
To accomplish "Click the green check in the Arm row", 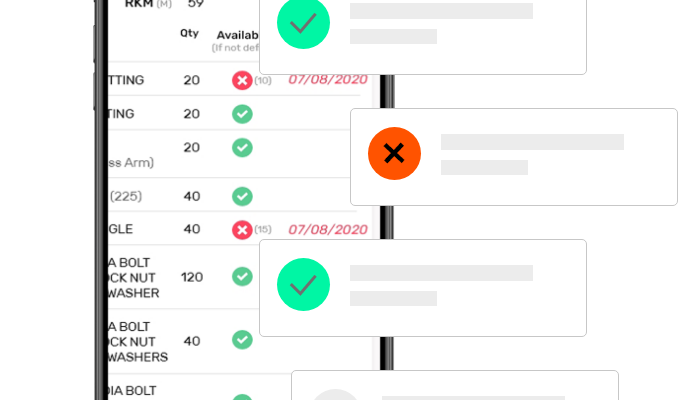I will (242, 148).
